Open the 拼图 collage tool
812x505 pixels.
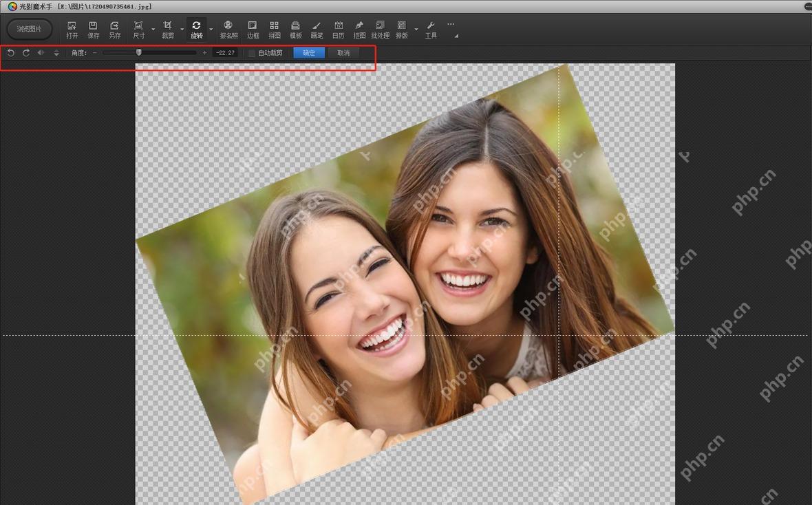274,30
